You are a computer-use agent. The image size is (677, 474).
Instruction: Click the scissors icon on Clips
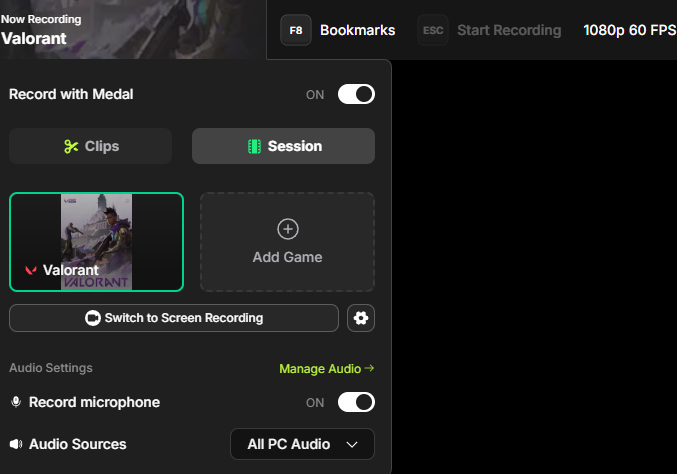[x=71, y=146]
